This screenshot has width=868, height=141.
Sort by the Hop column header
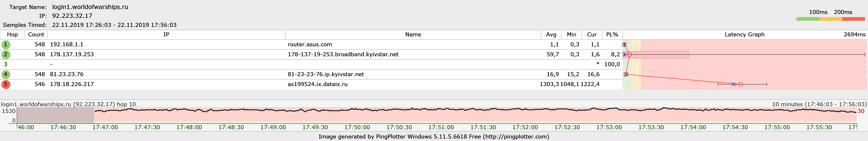12,34
